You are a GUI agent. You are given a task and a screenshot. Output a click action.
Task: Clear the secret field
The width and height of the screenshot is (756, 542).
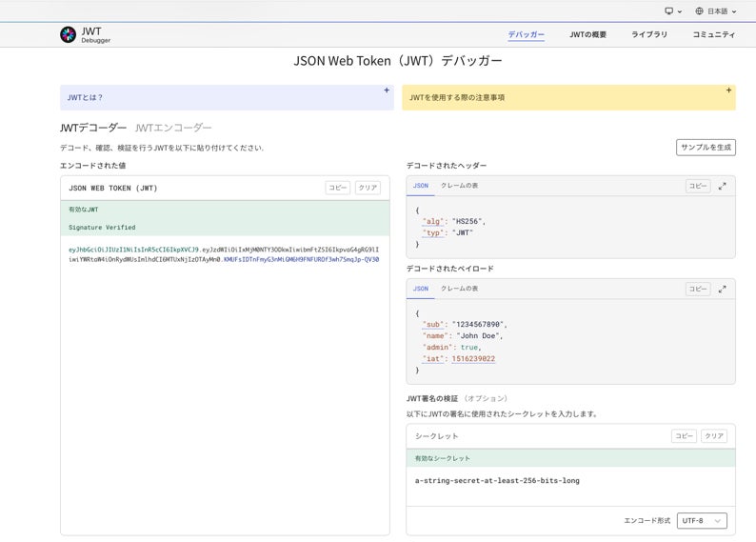coord(714,436)
